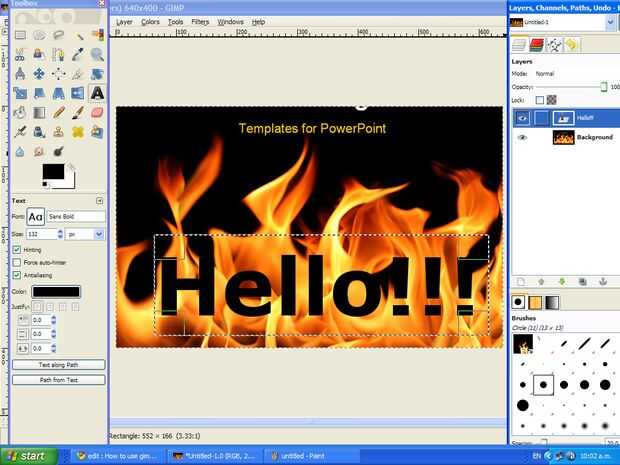620x465 pixels.
Task: Select the Blend gradient tool
Action: click(x=39, y=113)
